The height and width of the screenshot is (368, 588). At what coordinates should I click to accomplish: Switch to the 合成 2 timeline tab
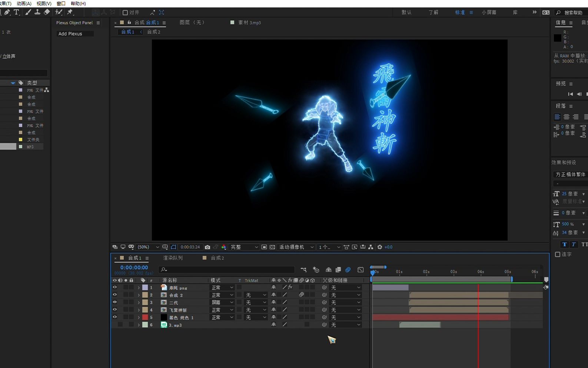(x=217, y=258)
